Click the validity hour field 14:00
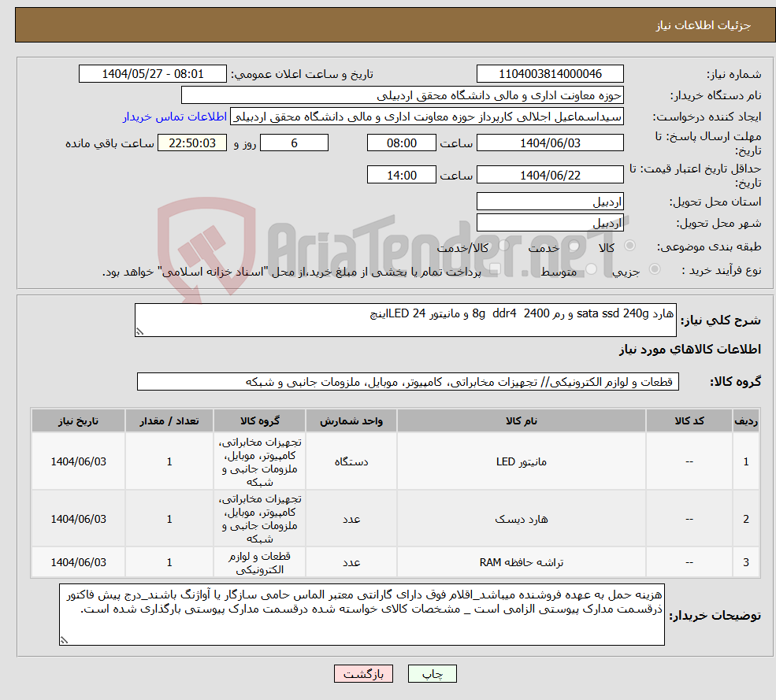Screen dimensions: 776x700 click(401, 175)
